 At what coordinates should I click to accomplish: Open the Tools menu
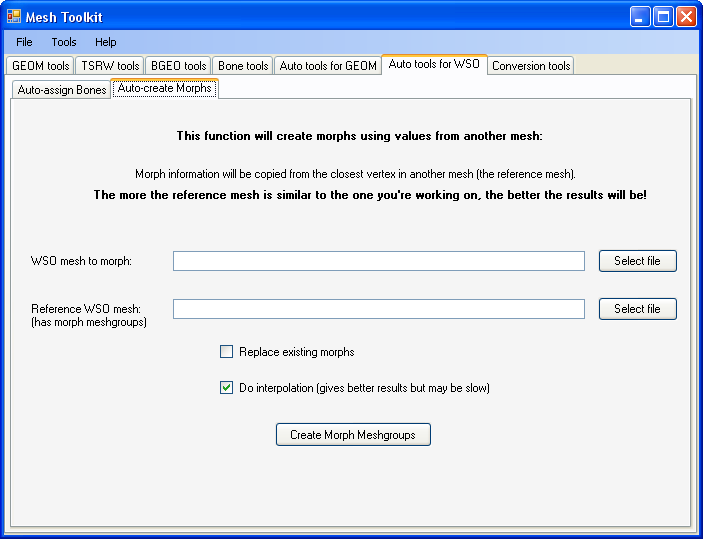pos(64,42)
